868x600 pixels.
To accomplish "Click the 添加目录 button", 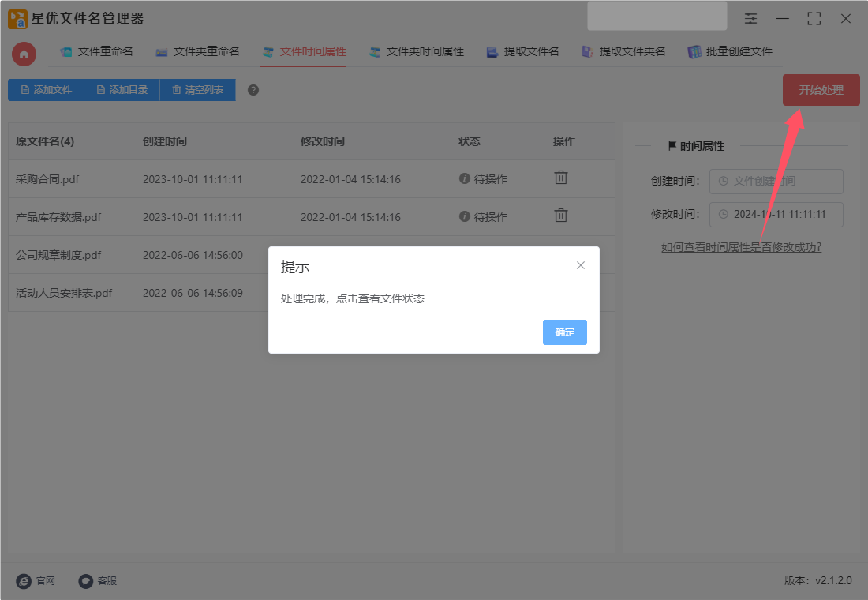I will click(x=122, y=90).
